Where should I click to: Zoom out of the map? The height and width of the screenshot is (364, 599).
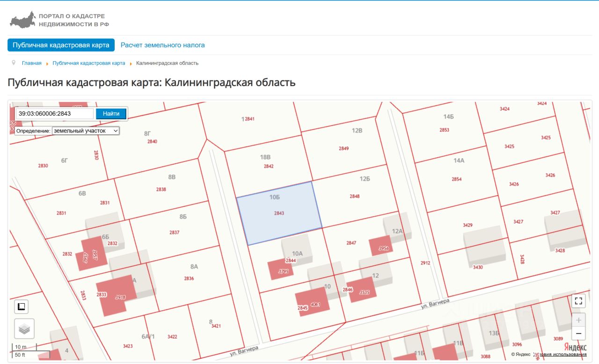click(x=578, y=334)
